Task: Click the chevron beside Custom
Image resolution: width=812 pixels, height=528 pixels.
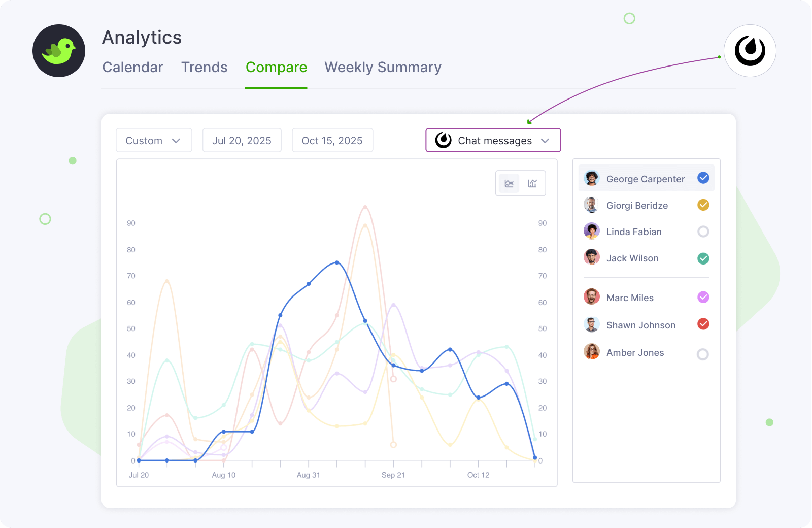Action: click(x=176, y=141)
